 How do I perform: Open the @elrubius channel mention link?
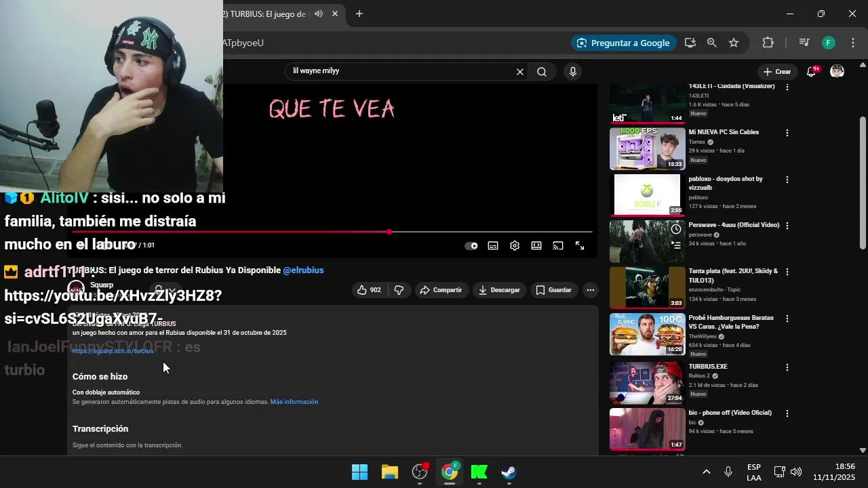(x=303, y=270)
